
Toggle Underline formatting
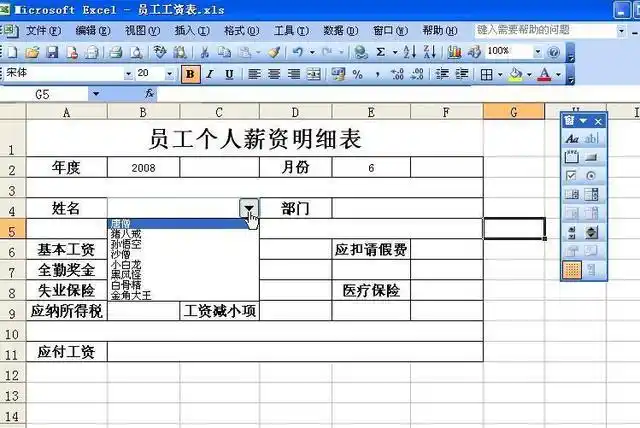229,74
